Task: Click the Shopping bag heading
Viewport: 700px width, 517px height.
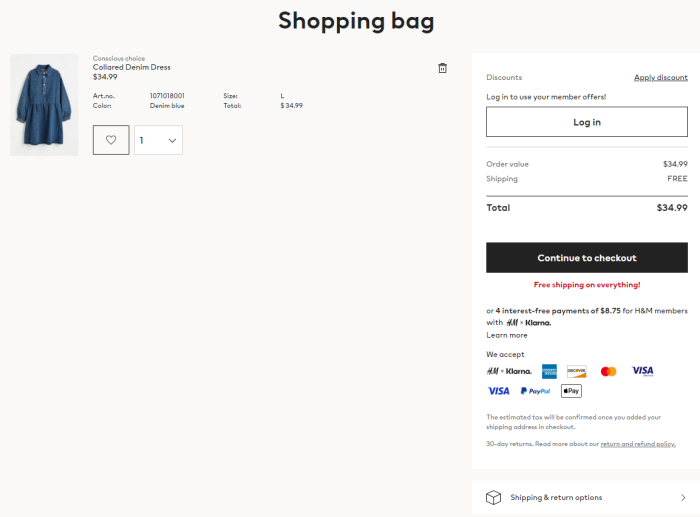Action: point(356,21)
